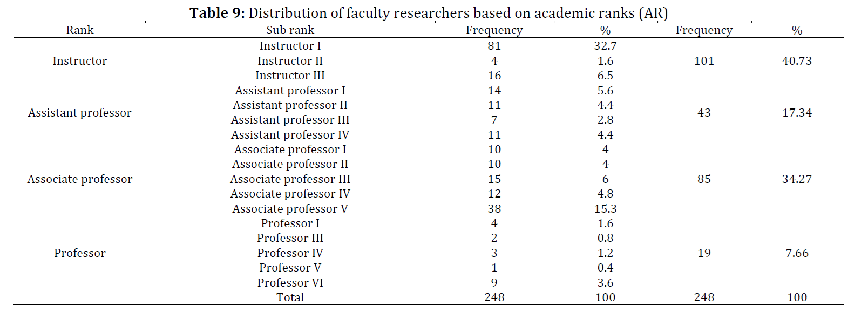This screenshot has width=868, height=312.
Task: Select the Instructor III row label
Action: point(290,76)
